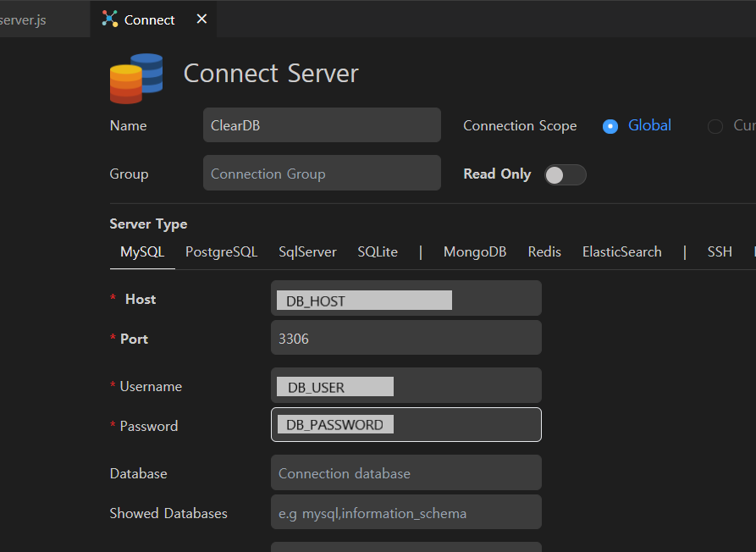
Task: Select the second connection scope radio button
Action: [715, 126]
